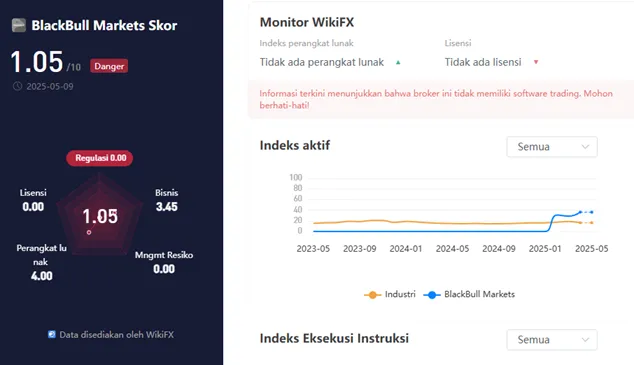Click the red Danger badge
This screenshot has height=365, width=634.
click(109, 66)
